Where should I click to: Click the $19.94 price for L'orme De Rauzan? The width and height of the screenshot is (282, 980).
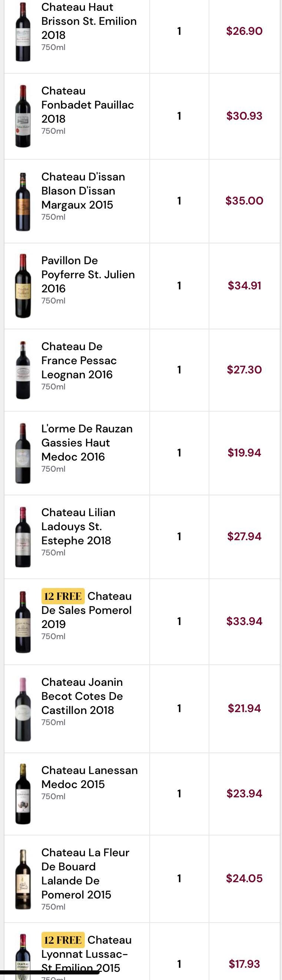pos(244,452)
